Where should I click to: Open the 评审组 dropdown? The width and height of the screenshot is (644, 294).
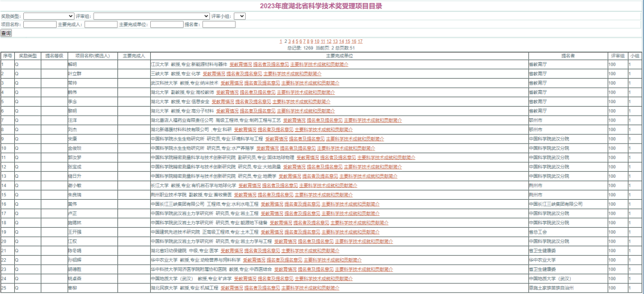(x=151, y=16)
